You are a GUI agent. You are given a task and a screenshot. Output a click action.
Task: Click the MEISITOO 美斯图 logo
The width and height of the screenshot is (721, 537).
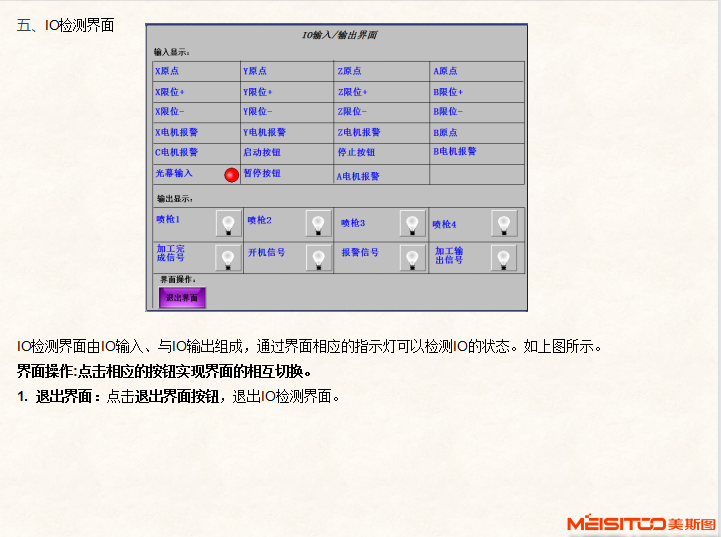(x=641, y=523)
